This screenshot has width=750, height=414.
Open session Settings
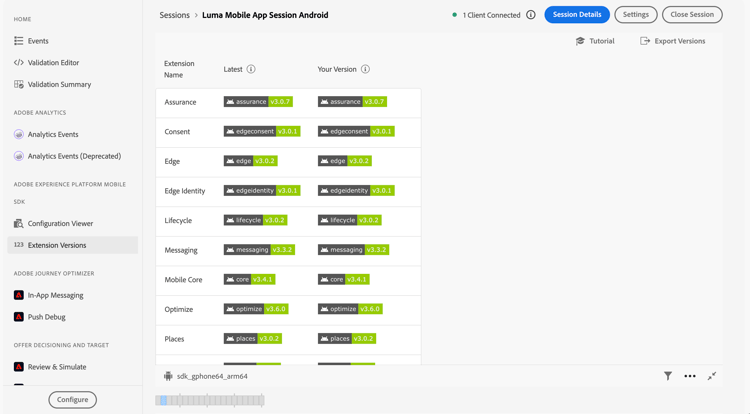coord(636,15)
